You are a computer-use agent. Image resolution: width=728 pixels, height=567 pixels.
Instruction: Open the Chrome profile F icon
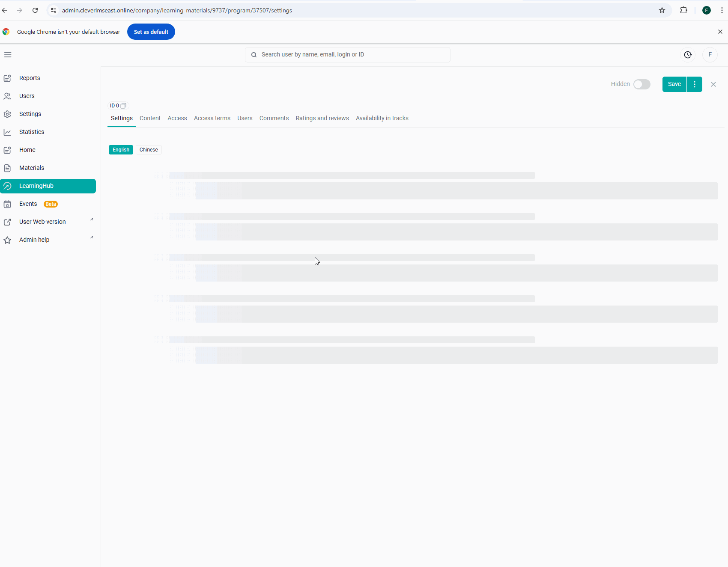point(707,10)
